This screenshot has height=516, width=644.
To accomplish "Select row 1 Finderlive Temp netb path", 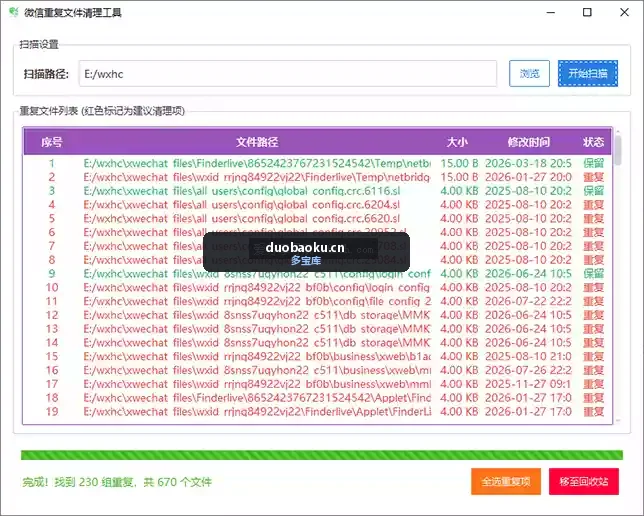I will pyautogui.click(x=317, y=163).
